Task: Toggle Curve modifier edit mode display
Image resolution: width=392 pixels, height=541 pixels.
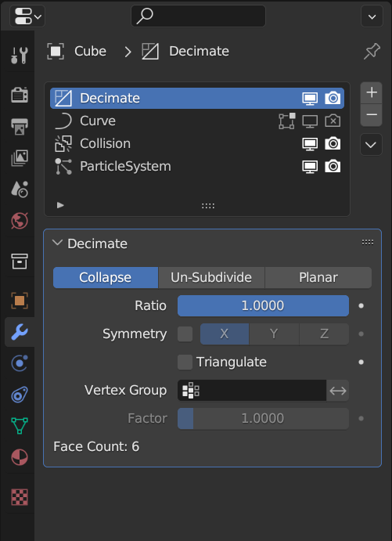Action: pos(287,121)
